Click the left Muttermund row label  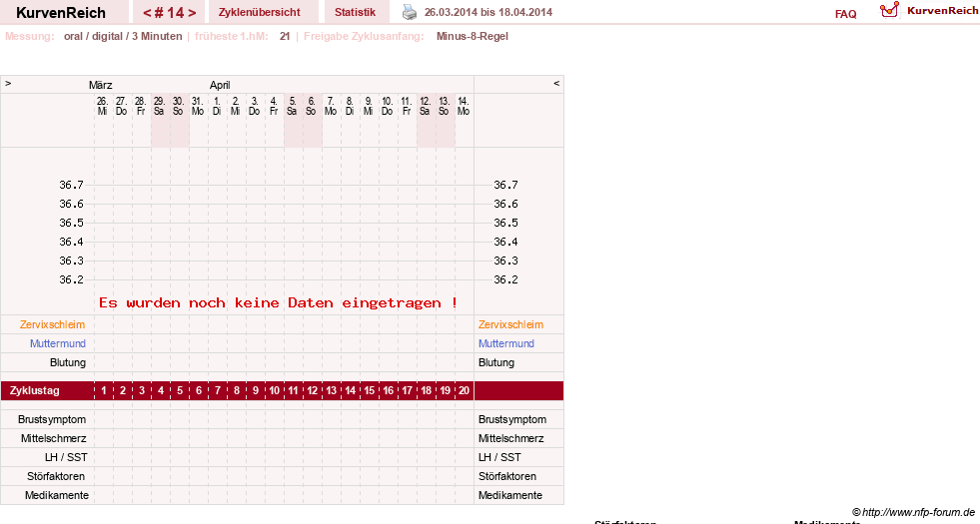[x=58, y=343]
